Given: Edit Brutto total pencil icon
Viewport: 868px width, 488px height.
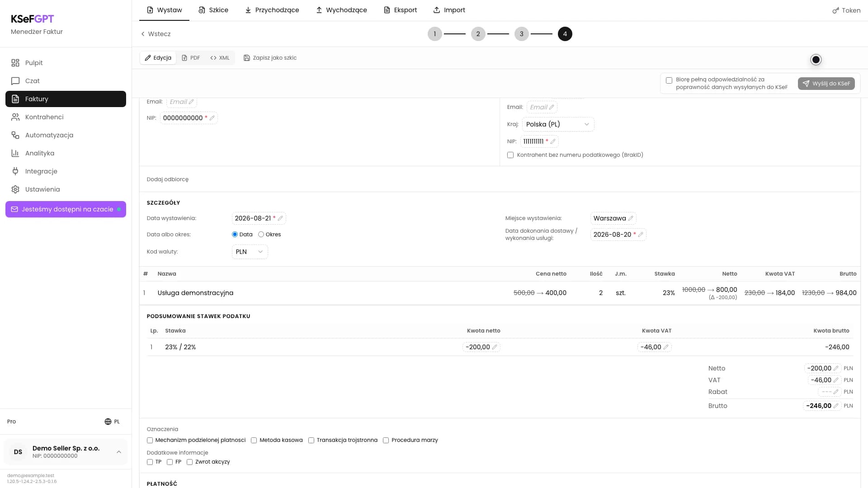Looking at the screenshot, I should pos(836,406).
